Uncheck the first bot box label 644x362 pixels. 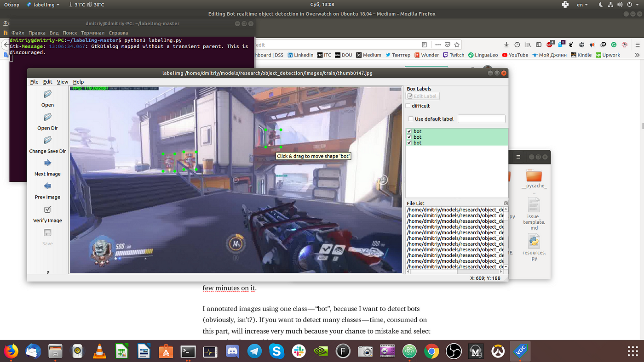(409, 131)
